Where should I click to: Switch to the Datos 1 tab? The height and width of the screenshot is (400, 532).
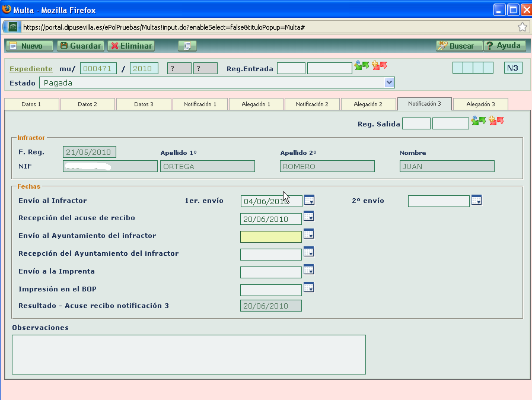click(x=31, y=104)
